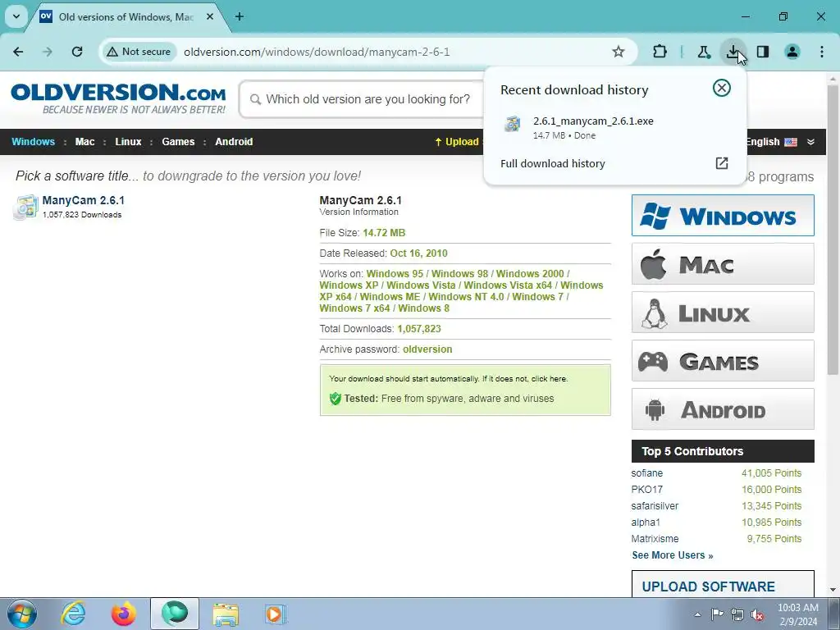This screenshot has width=840, height=630.
Task: Click the Windows 8 compatibility link
Action: click(424, 308)
